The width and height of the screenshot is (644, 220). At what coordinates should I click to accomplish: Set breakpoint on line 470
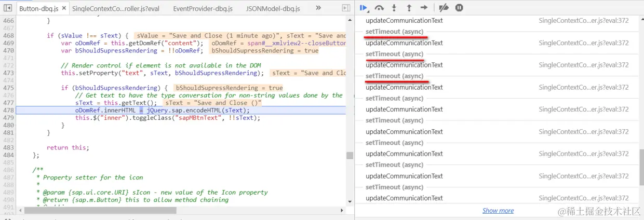click(8, 50)
